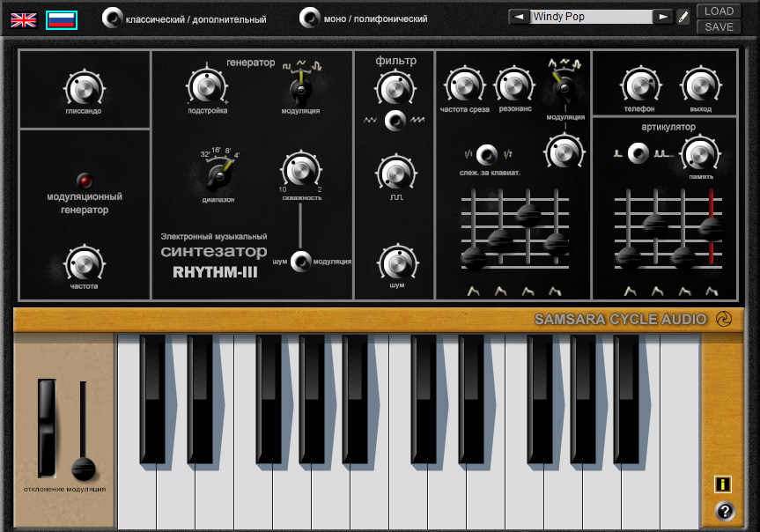The width and height of the screenshot is (760, 532).
Task: Go to previous preset with left arrow
Action: pyautogui.click(x=519, y=17)
